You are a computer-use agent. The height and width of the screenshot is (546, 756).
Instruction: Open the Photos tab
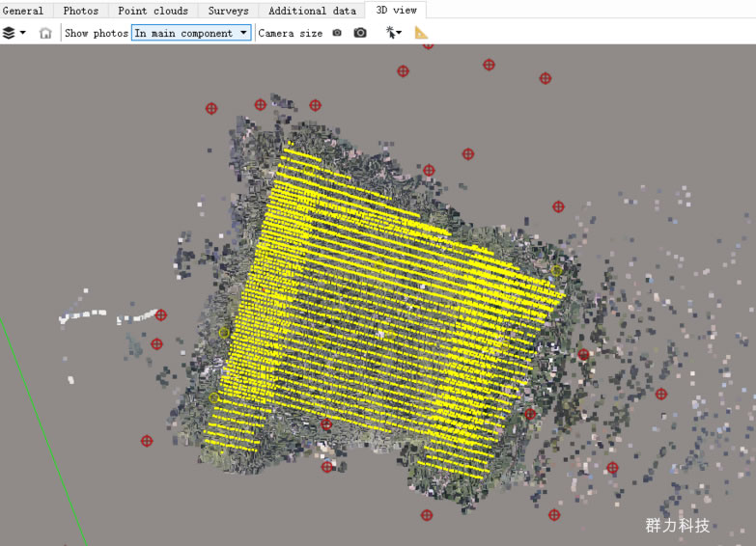(x=81, y=11)
